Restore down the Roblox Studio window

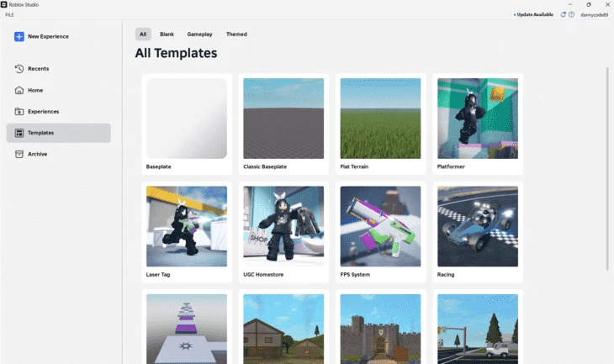click(589, 5)
